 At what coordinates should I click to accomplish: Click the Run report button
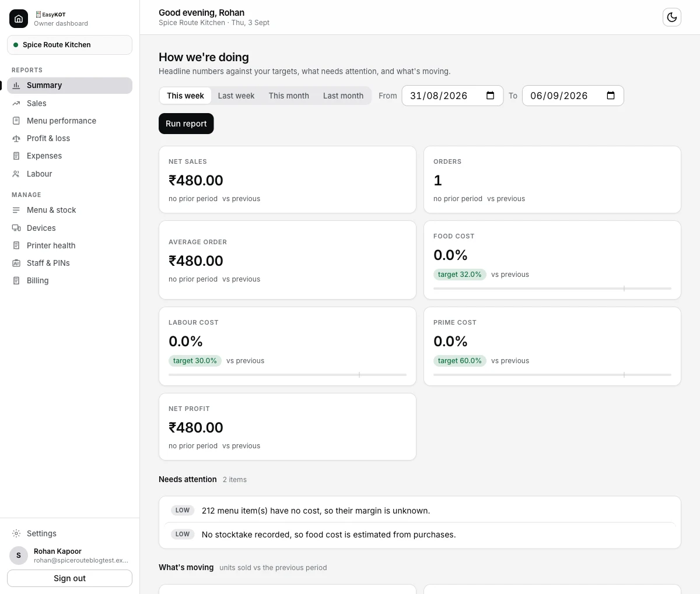tap(186, 124)
